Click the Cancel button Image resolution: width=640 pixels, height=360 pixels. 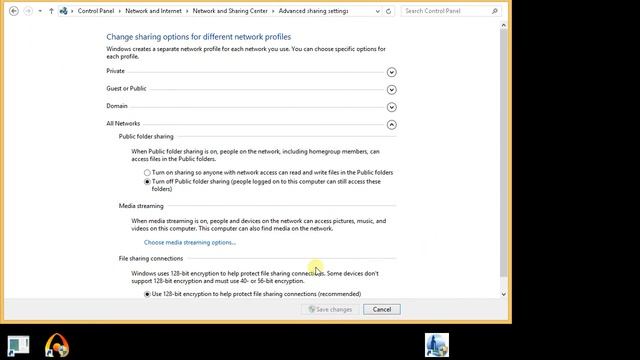pyautogui.click(x=382, y=309)
